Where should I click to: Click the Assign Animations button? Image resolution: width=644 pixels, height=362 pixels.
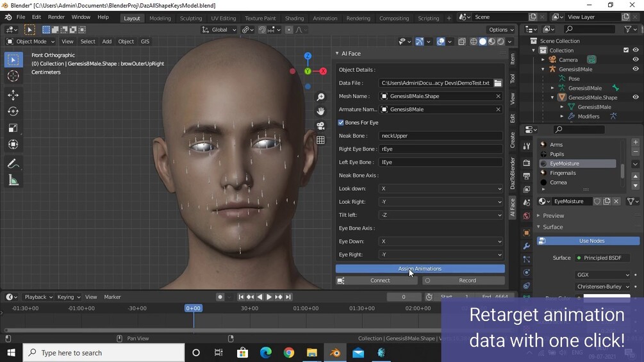point(420,268)
